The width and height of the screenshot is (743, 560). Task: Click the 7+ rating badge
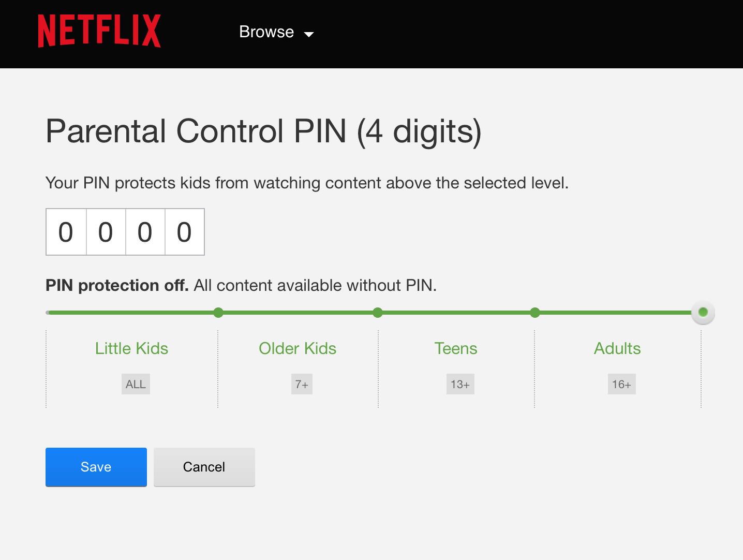[302, 384]
